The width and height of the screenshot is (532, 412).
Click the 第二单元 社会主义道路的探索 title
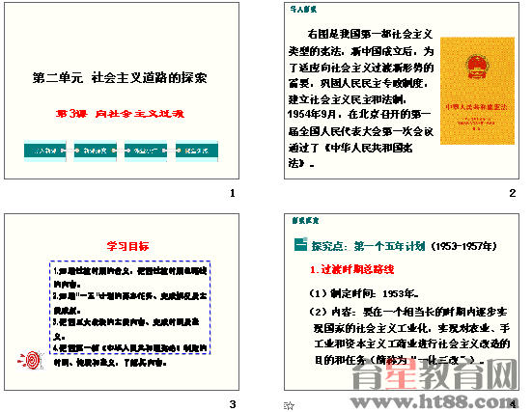(120, 77)
